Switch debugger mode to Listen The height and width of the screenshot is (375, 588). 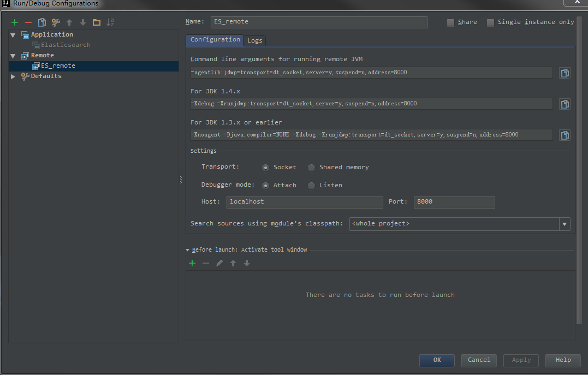click(311, 185)
